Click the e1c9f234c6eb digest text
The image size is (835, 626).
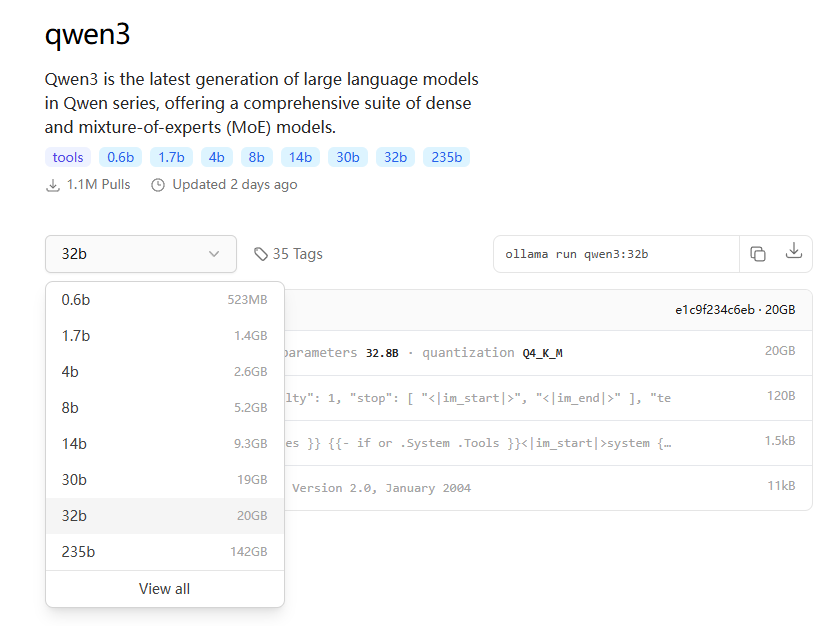tap(715, 310)
